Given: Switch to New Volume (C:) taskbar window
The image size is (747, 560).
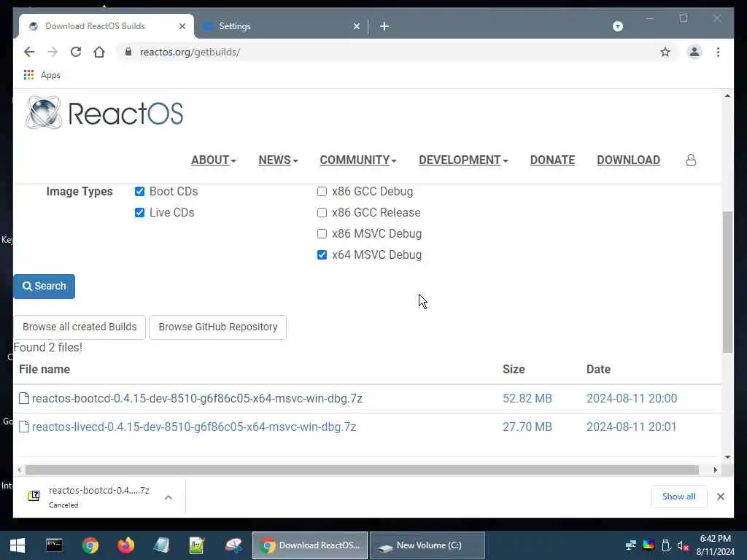Looking at the screenshot, I should click(x=427, y=545).
